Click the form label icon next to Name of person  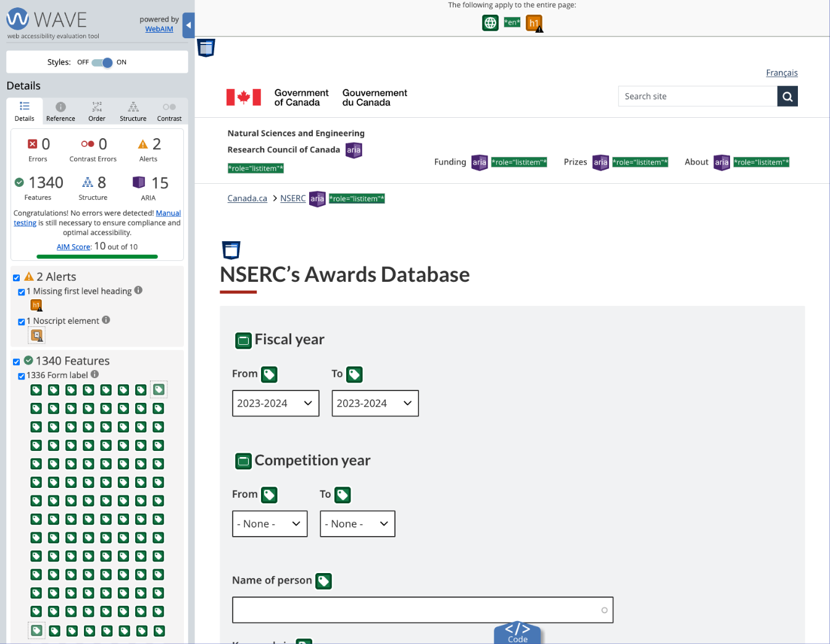(x=323, y=581)
